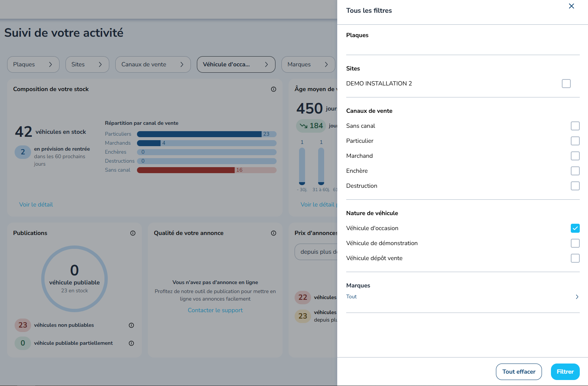Click the Sans canal red progress bar
588x386 pixels.
186,170
